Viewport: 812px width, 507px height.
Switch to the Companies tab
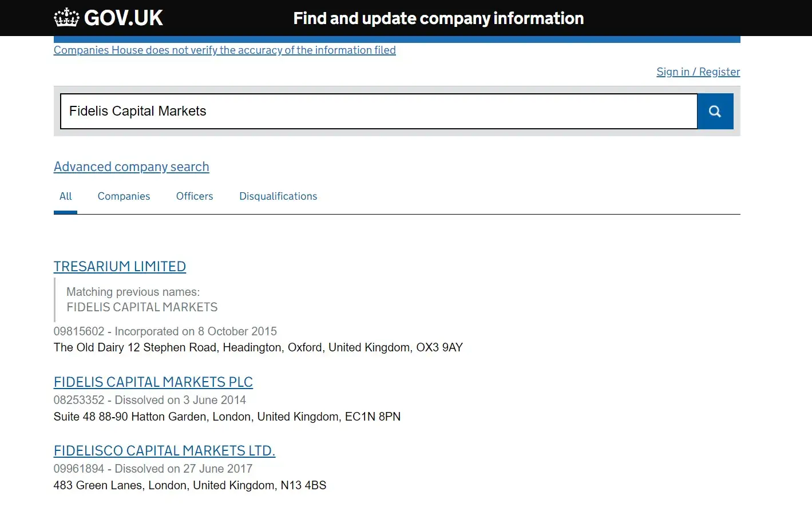tap(124, 196)
